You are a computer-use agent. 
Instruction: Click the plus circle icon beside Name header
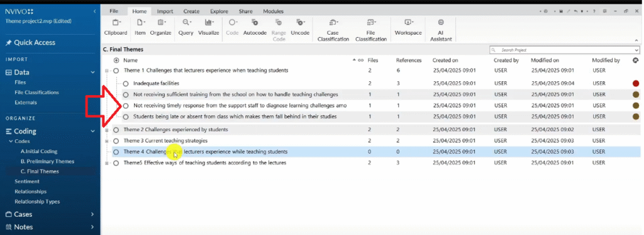point(116,60)
